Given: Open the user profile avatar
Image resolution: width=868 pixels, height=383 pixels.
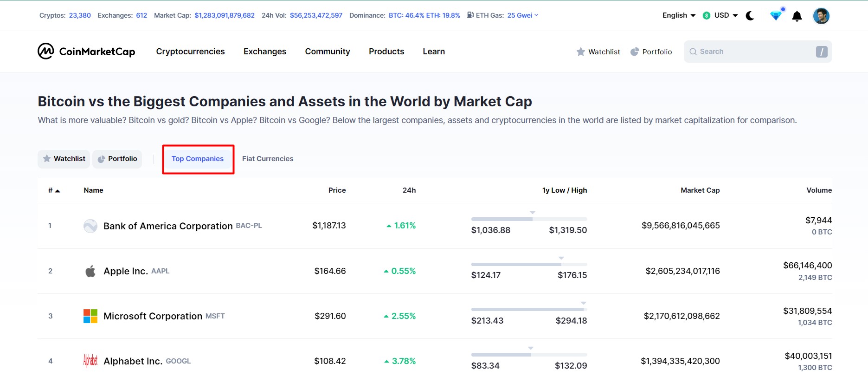Looking at the screenshot, I should point(821,16).
